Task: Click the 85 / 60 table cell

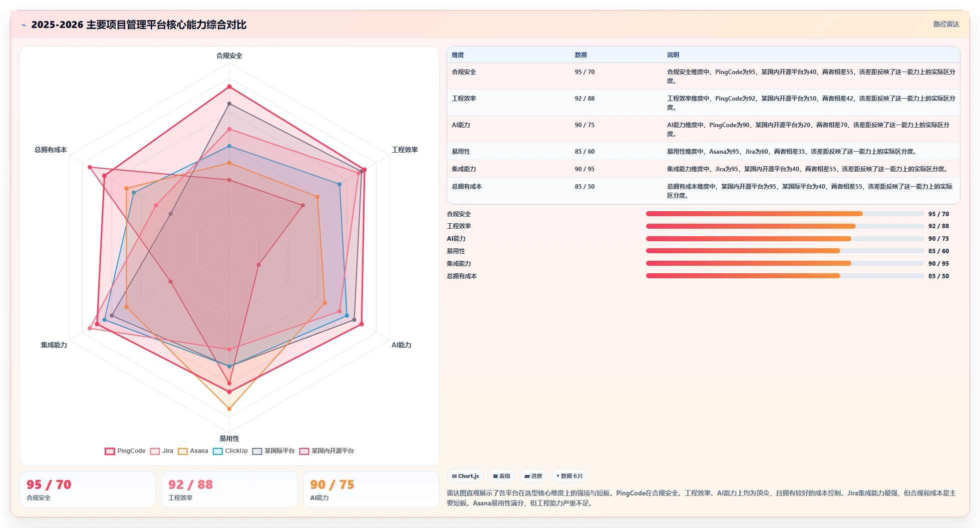Action: (x=584, y=152)
